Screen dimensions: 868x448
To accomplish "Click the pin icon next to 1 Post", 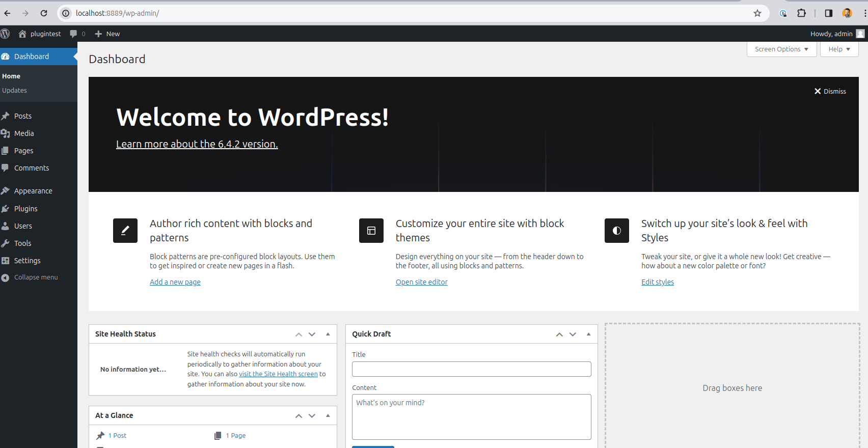I will [x=100, y=436].
